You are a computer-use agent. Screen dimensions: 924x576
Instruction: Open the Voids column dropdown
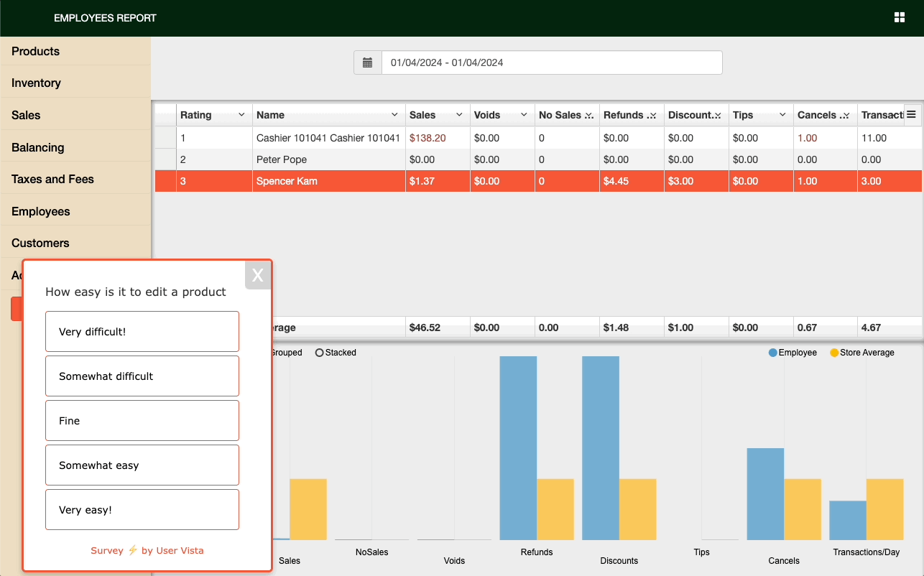(523, 114)
